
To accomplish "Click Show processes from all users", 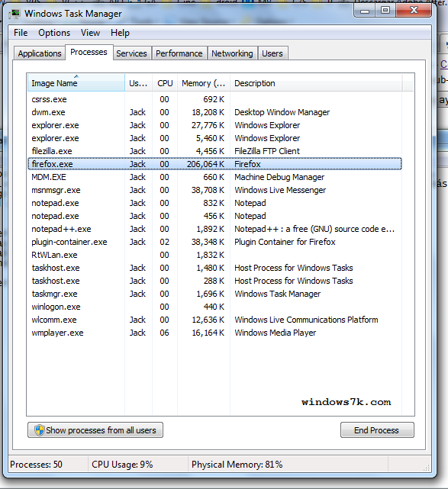I will pyautogui.click(x=95, y=430).
